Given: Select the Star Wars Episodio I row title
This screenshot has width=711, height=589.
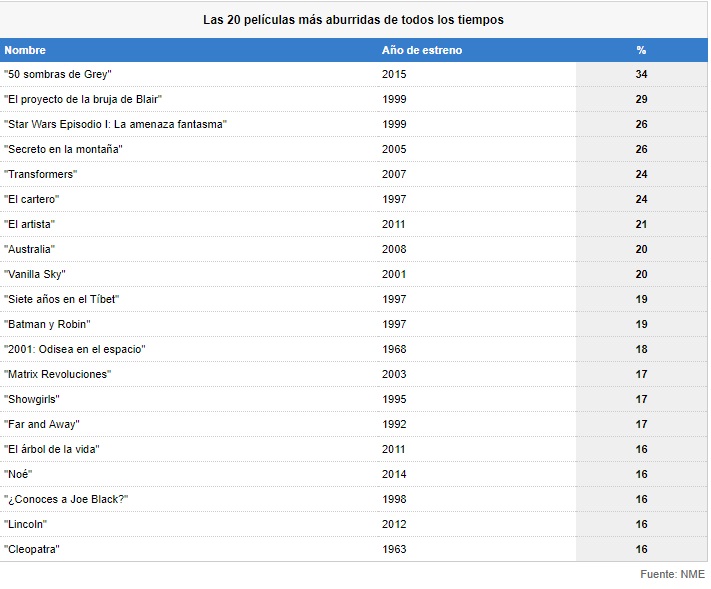Looking at the screenshot, I should (116, 124).
